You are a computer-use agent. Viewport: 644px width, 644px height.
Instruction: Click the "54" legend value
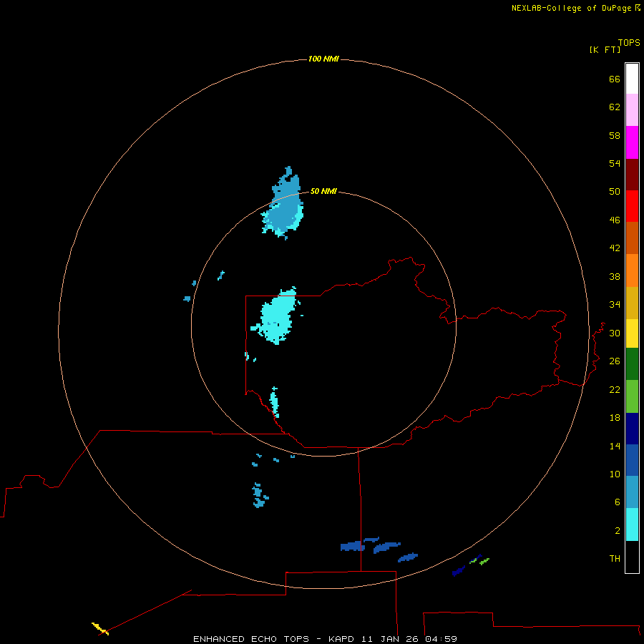(x=615, y=163)
